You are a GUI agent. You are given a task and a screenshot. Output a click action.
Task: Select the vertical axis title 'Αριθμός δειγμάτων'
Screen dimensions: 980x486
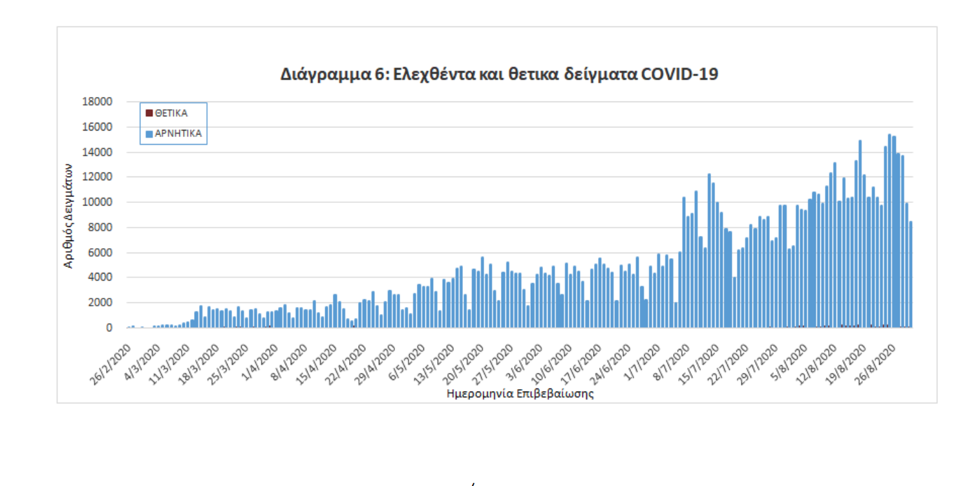point(67,215)
